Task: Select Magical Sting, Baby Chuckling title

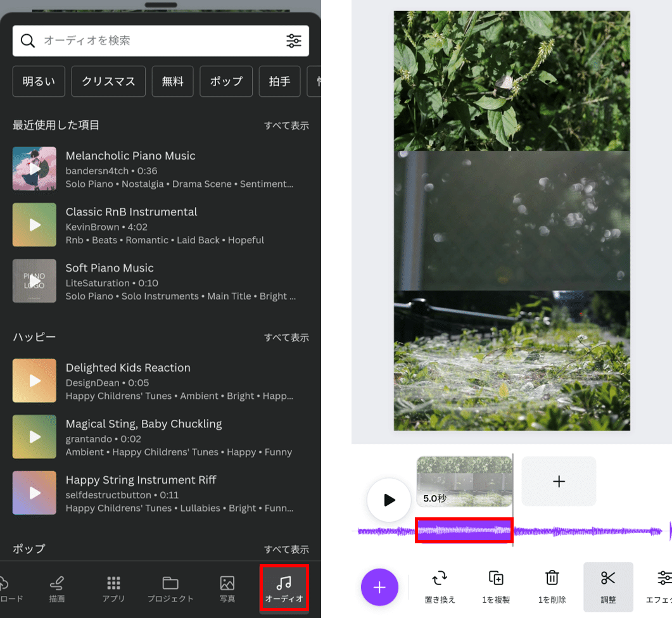Action: (144, 424)
